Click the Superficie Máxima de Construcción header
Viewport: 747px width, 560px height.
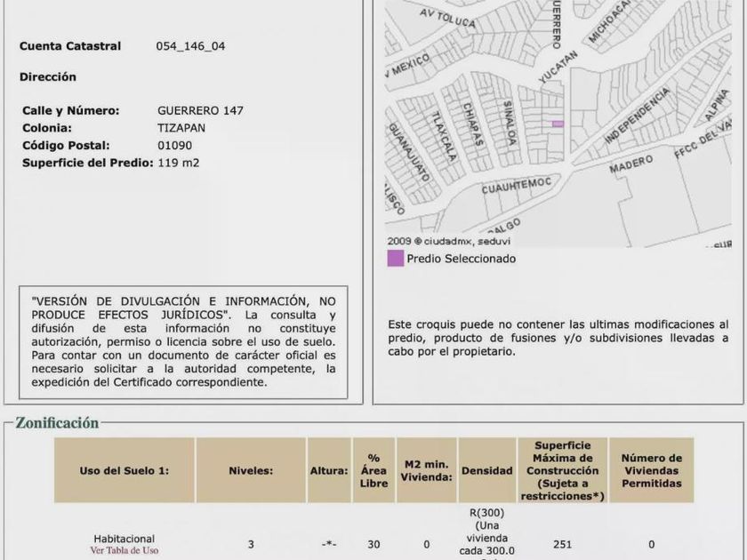(x=563, y=470)
